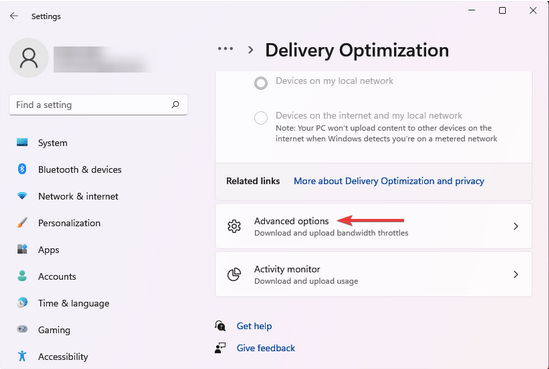Select Devices on my local network radio
The height and width of the screenshot is (369, 549).
point(261,83)
